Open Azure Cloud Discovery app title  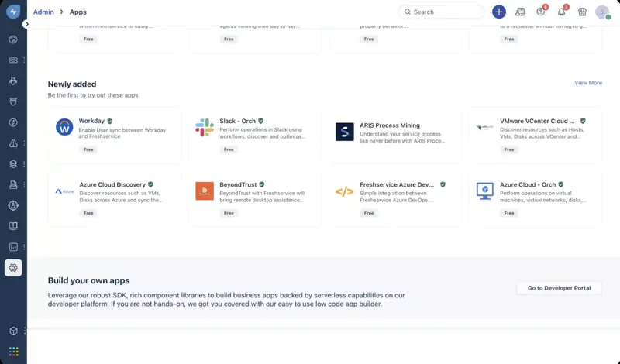coord(112,184)
